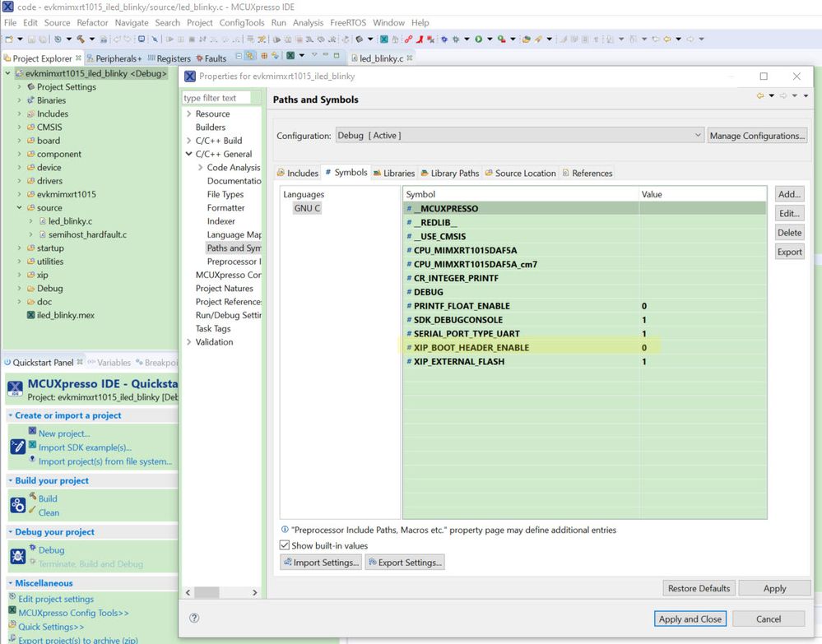Click the green Run toolbar icon

[x=479, y=39]
